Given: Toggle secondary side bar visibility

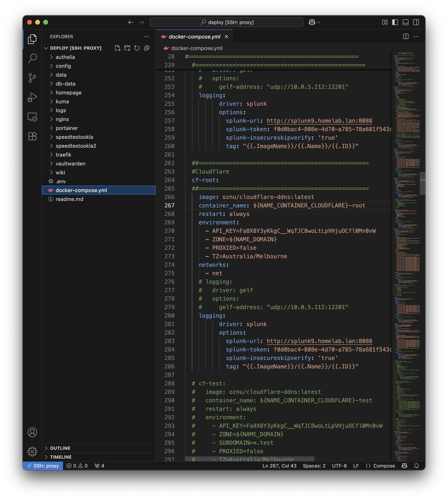Looking at the screenshot, I should point(416,22).
